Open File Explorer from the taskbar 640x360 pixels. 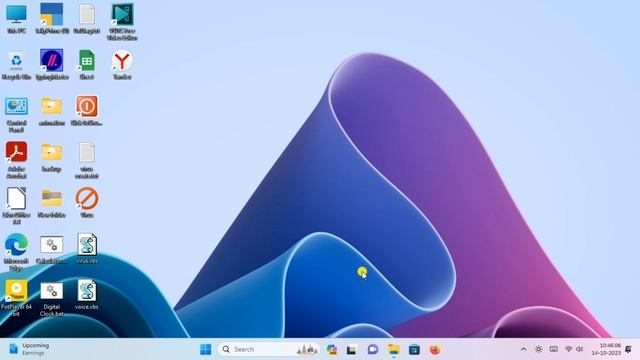coord(394,349)
